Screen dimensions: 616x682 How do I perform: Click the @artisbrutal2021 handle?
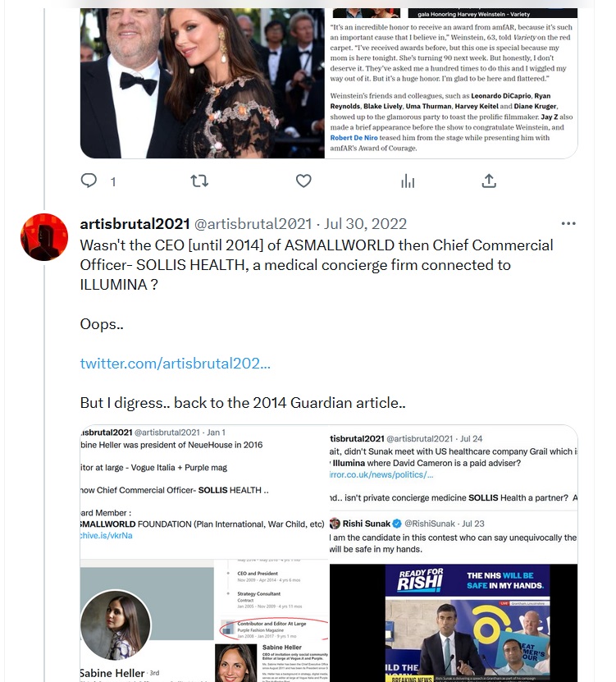(253, 223)
